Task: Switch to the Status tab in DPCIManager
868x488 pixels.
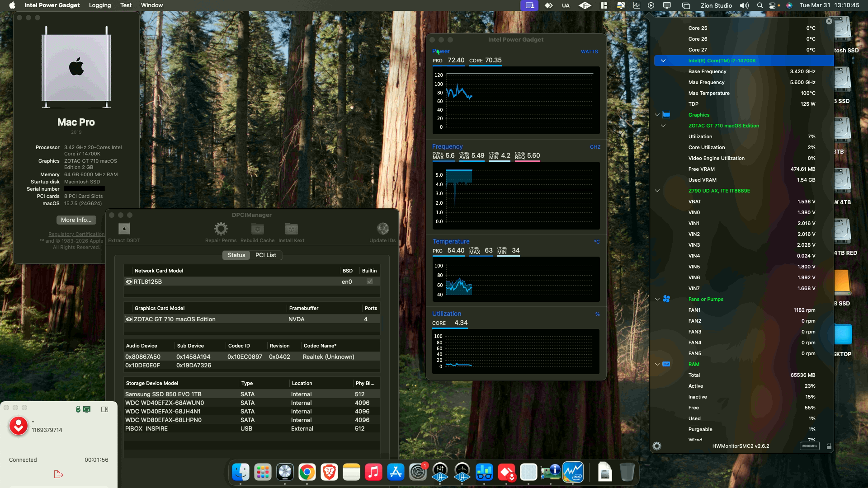Action: tap(236, 255)
